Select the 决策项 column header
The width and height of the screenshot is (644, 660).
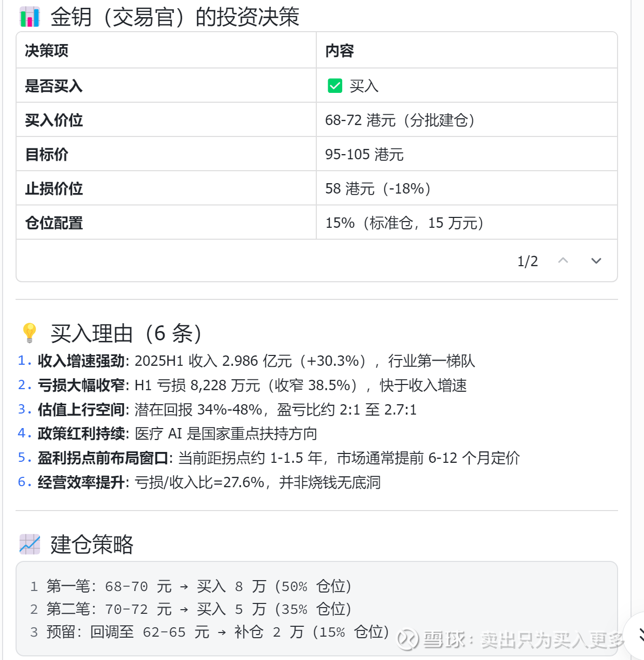(x=47, y=51)
